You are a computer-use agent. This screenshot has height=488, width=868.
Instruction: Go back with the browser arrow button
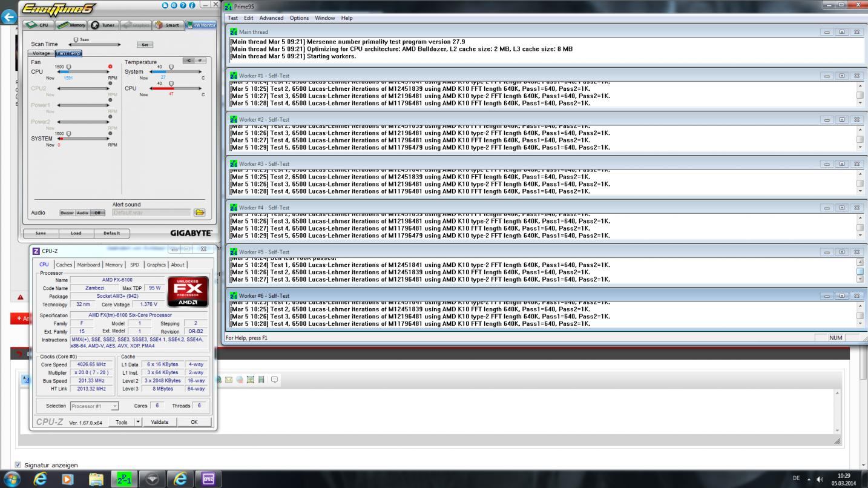pos(8,17)
